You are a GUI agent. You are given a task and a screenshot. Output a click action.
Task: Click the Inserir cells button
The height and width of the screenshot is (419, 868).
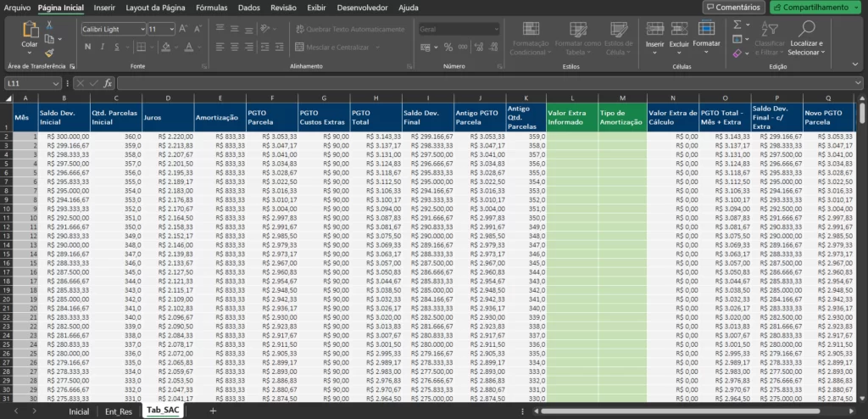pos(655,39)
